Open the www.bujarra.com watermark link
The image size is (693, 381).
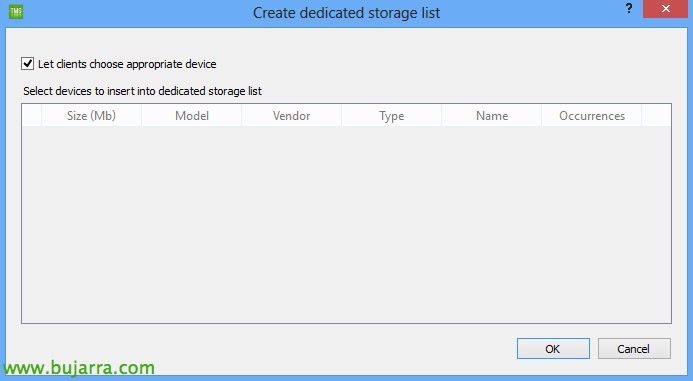tap(79, 368)
